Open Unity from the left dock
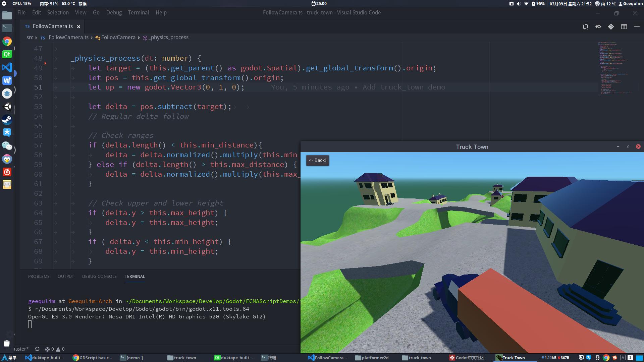644x362 pixels. coord(7,107)
